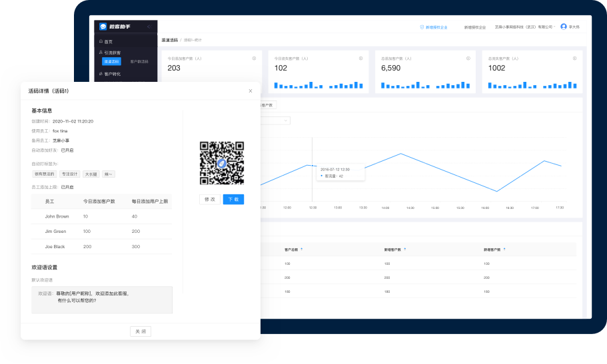The height and width of the screenshot is (364, 607).
Task: Click the tag 专注设计
Action: click(70, 174)
